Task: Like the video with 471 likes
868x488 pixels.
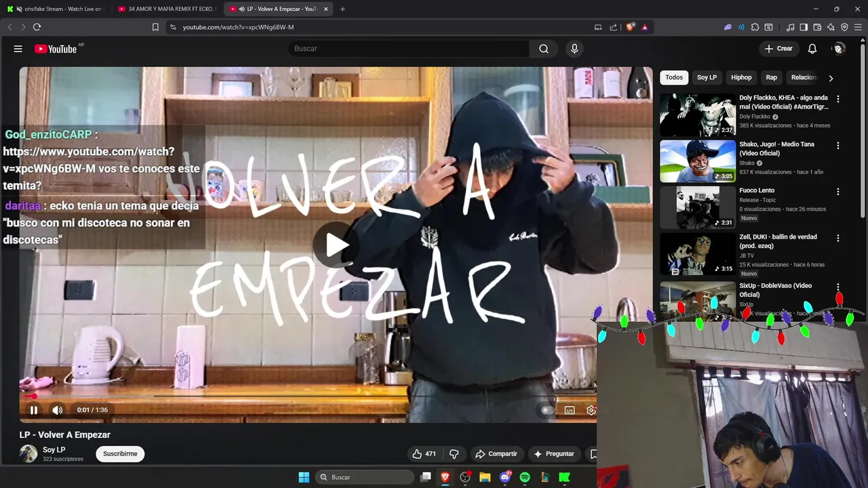Action: click(424, 454)
